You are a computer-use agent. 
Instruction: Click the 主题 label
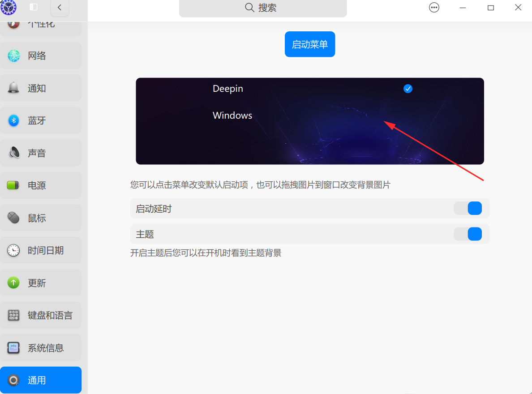tap(145, 235)
